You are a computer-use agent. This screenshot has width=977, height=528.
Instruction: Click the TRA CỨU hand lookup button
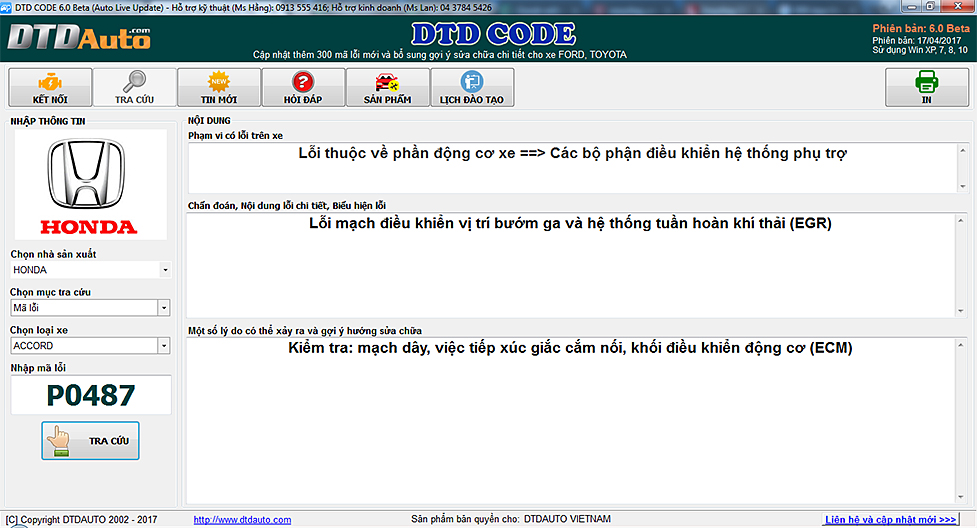point(90,441)
